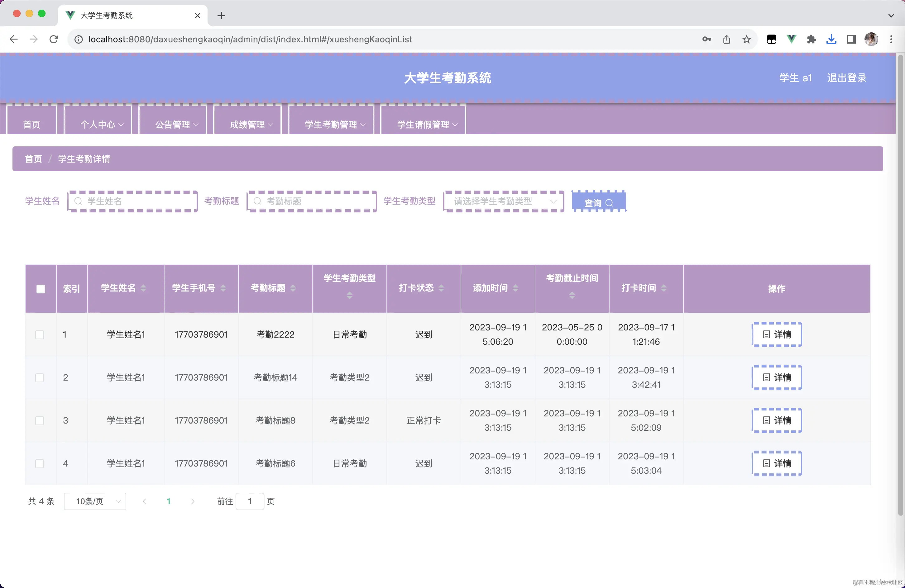Check the checkbox for row 2
The image size is (905, 588).
(40, 377)
